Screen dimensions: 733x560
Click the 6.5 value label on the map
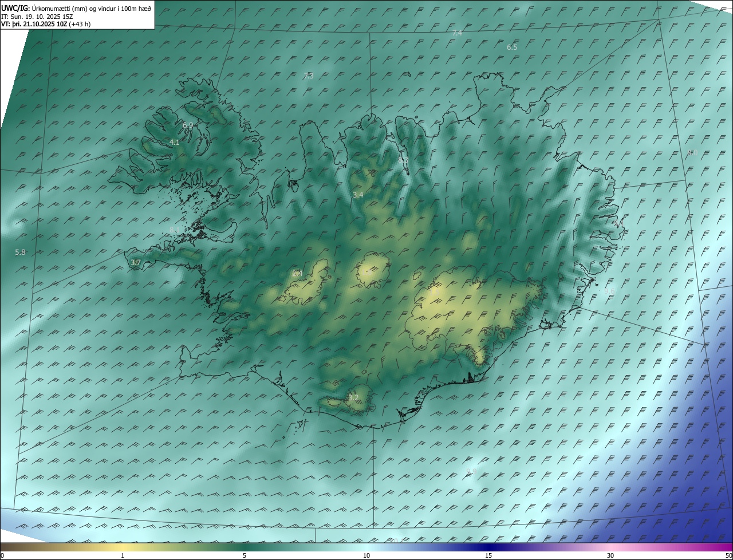512,47
